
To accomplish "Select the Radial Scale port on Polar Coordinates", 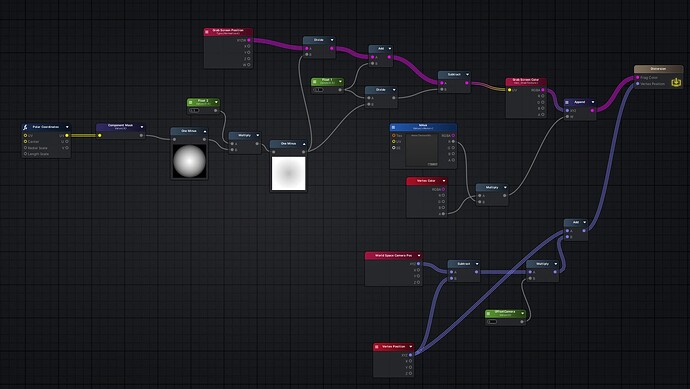I will click(26, 148).
